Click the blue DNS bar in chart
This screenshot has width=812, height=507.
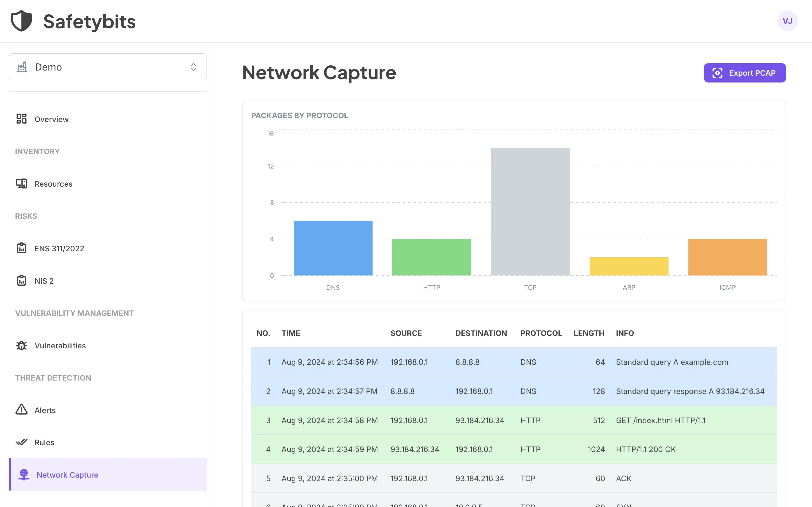click(333, 248)
